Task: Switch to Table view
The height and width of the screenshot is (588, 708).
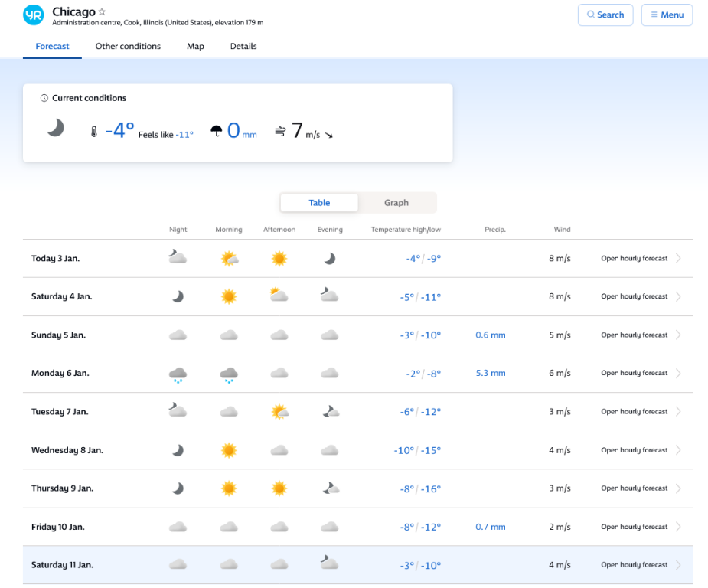Action: (319, 203)
